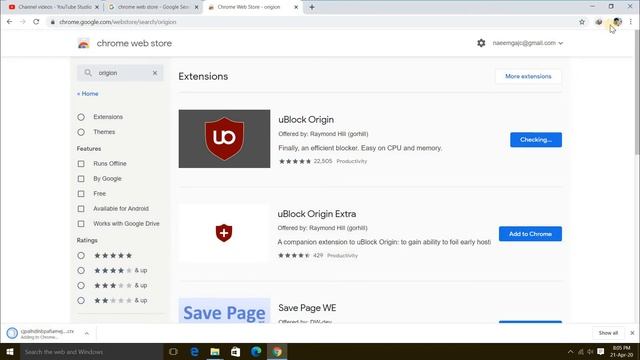640x360 pixels.
Task: Close the downloads bar
Action: tap(632, 333)
